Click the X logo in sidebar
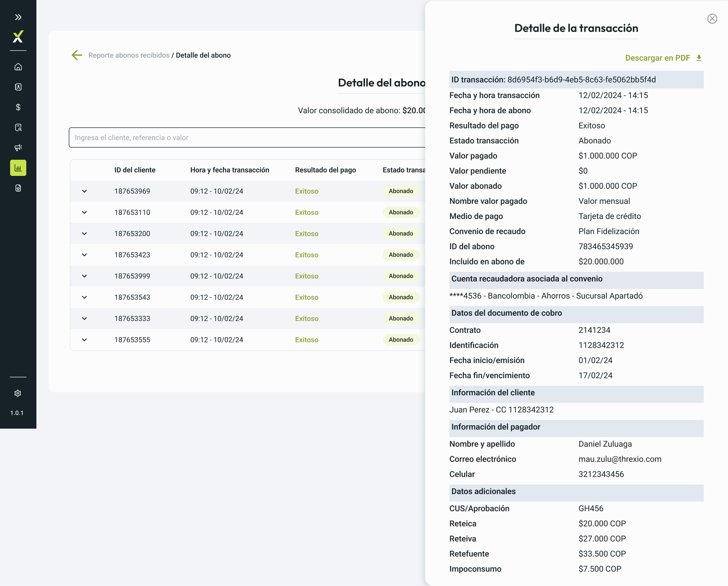Image resolution: width=728 pixels, height=586 pixels. 18,36
